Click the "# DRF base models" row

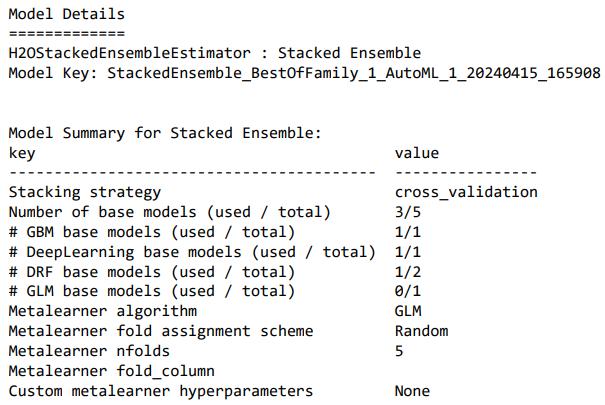click(152, 272)
